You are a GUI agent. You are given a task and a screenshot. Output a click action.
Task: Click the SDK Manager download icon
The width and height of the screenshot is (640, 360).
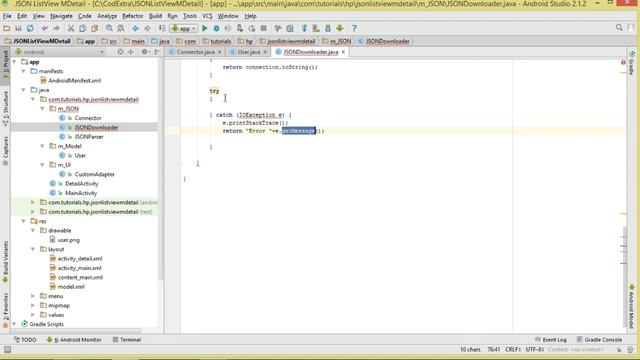click(328, 28)
